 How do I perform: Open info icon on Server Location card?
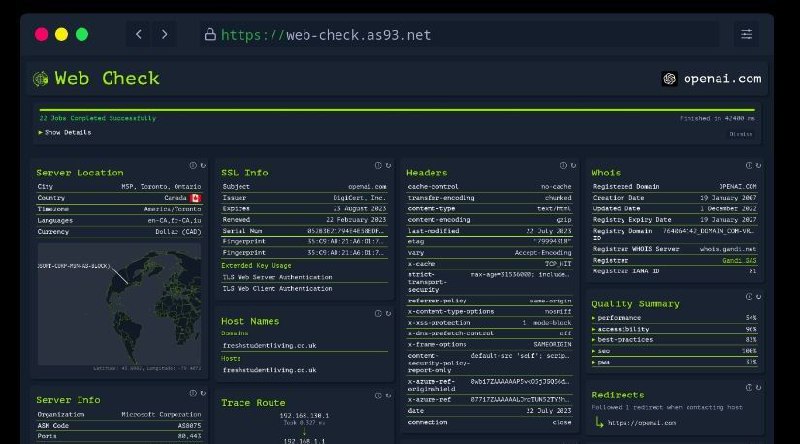192,165
